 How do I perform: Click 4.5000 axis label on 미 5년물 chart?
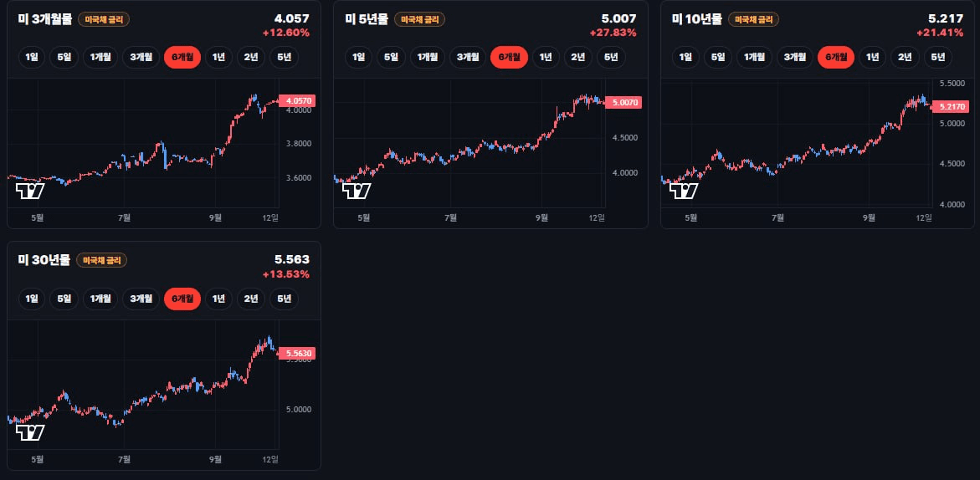pos(624,138)
